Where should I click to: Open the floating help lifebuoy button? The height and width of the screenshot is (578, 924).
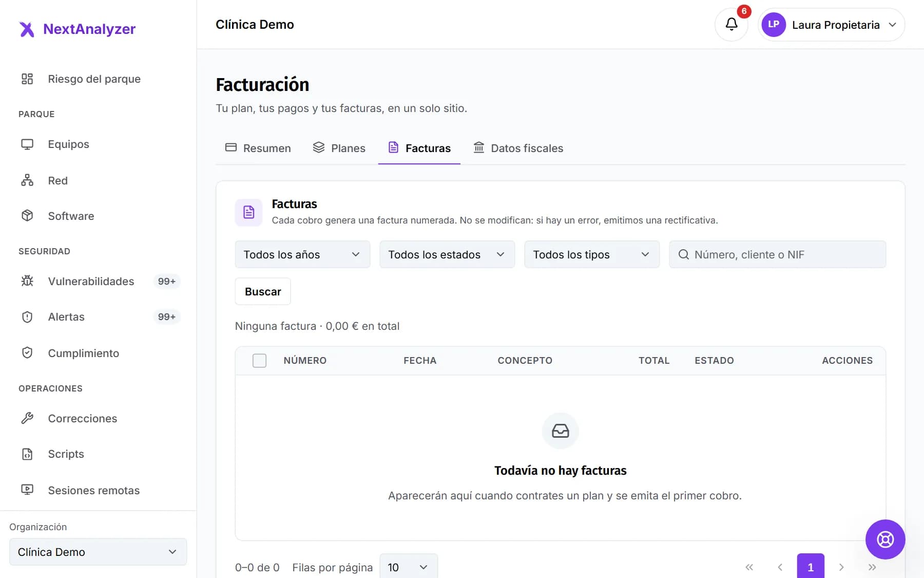(885, 539)
